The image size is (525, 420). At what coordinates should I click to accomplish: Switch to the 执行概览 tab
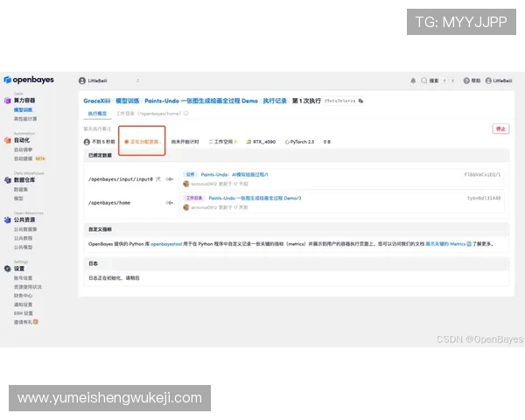97,114
